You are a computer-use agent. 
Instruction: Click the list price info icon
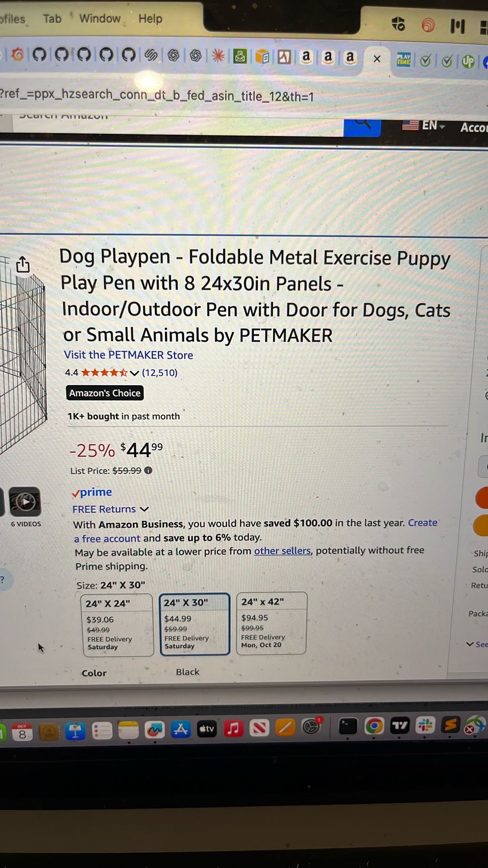[x=148, y=471]
